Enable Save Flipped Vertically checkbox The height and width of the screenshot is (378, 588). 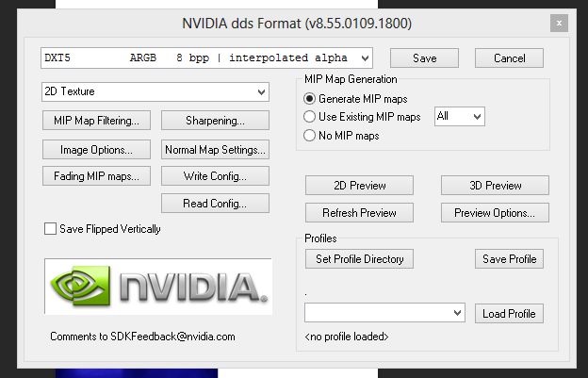coord(50,229)
